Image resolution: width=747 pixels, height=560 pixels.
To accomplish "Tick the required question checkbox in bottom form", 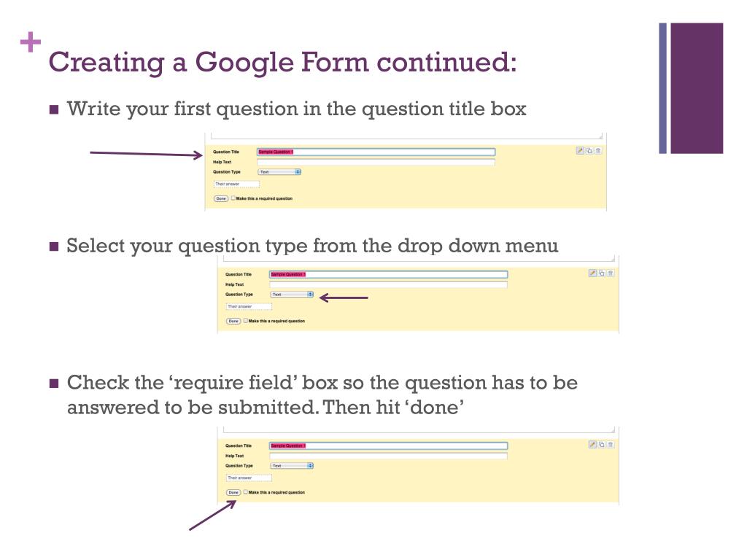I will 246,492.
